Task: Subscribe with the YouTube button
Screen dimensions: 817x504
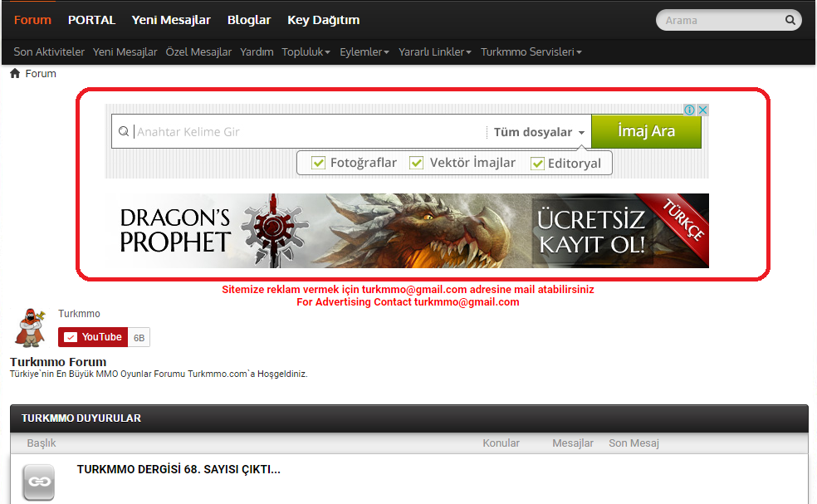Action: click(93, 337)
